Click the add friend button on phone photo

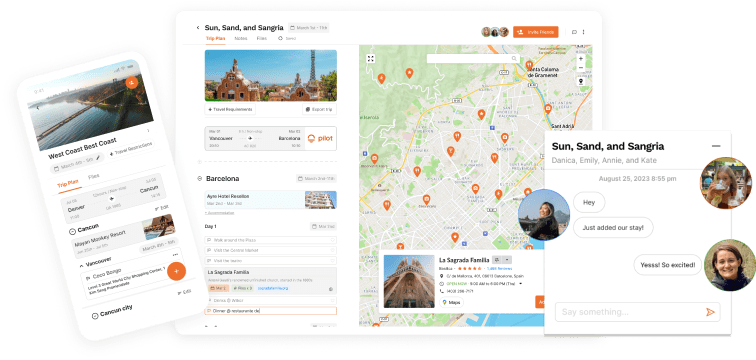coord(132,82)
